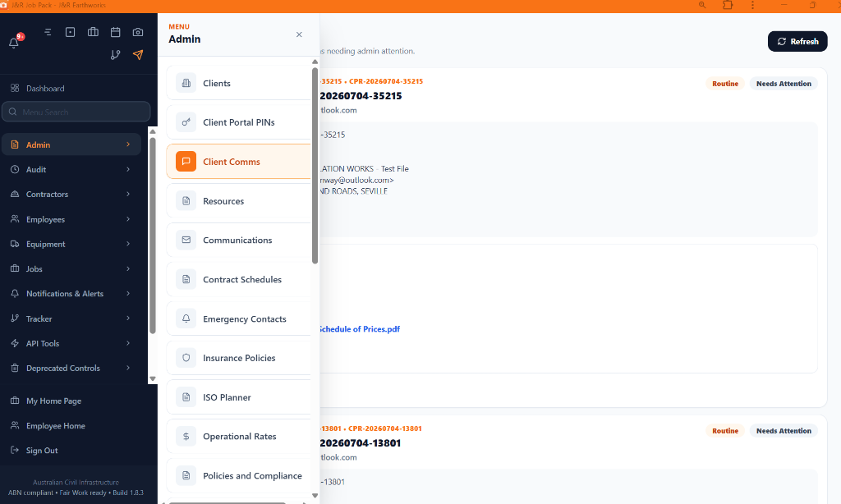Click the Insurance Policies shield icon
Image resolution: width=841 pixels, height=504 pixels.
(186, 358)
